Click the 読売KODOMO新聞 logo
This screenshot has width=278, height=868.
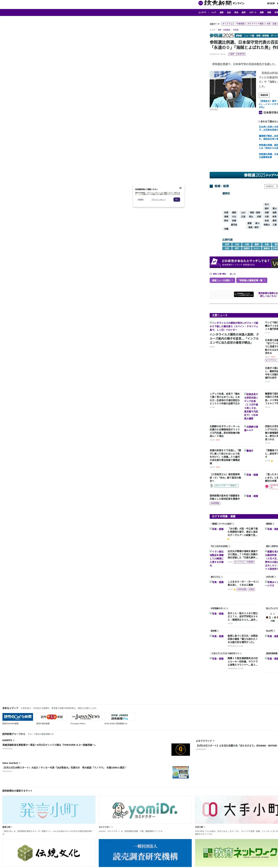pyautogui.click(x=18, y=717)
